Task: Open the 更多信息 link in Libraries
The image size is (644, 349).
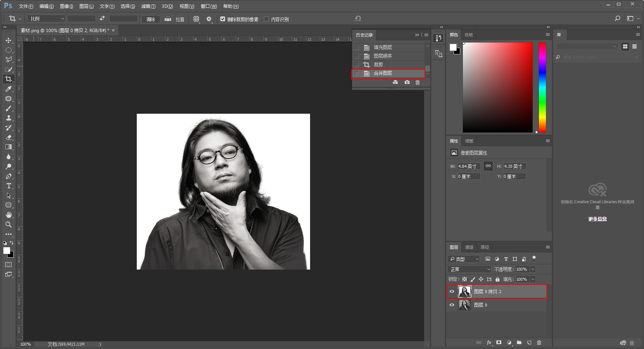Action: [x=597, y=219]
